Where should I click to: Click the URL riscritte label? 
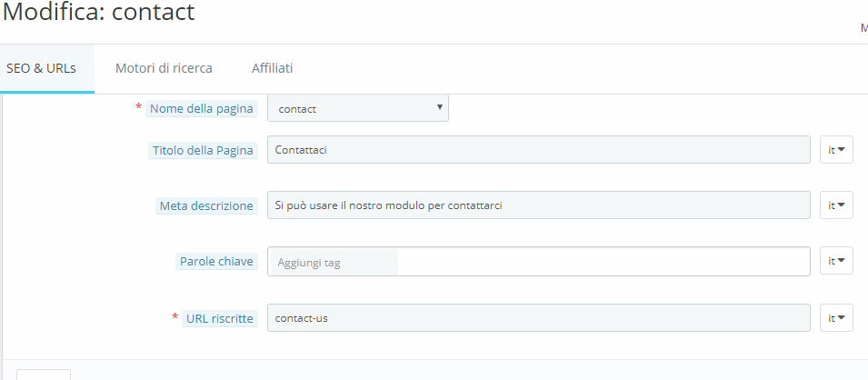220,318
